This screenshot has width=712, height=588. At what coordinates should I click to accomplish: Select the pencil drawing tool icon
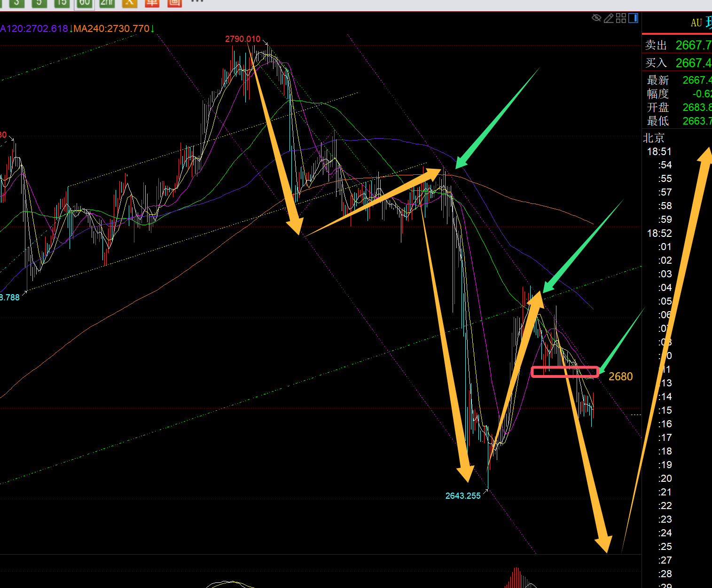[x=609, y=18]
